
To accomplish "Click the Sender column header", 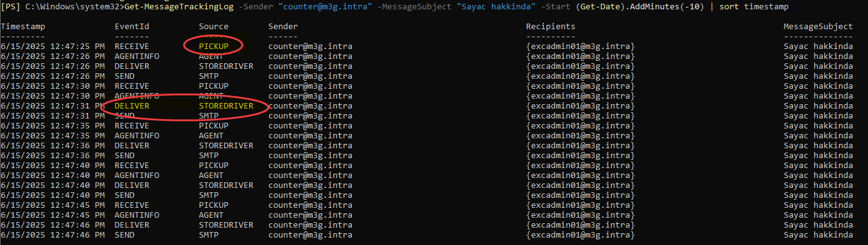I will tap(283, 27).
